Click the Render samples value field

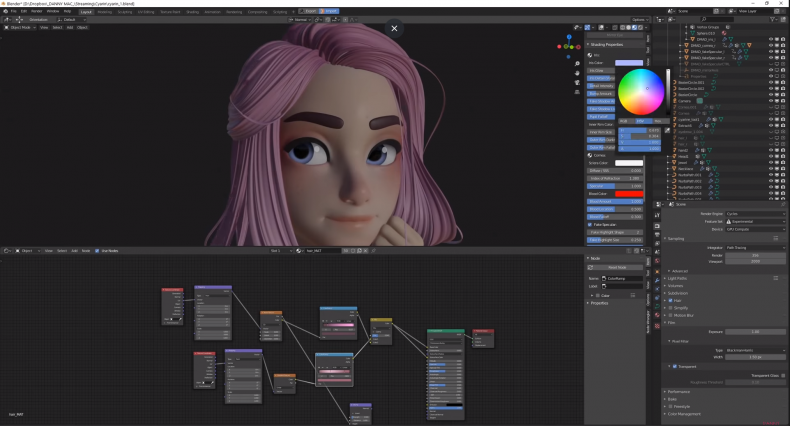click(755, 255)
